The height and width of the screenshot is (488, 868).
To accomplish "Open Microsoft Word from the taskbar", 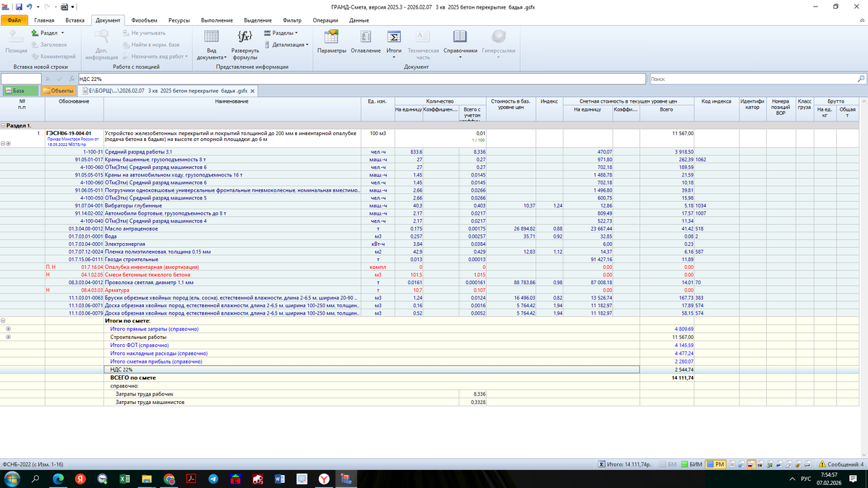I will click(x=281, y=479).
